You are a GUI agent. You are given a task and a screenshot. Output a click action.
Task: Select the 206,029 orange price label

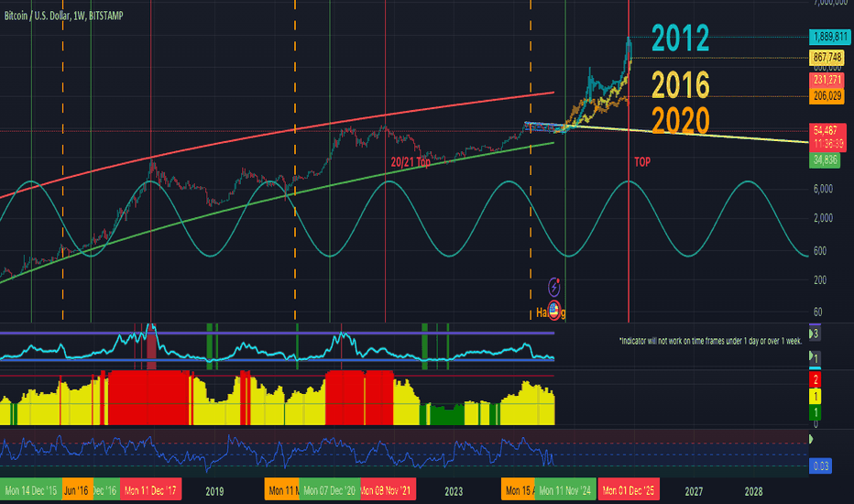coord(827,96)
